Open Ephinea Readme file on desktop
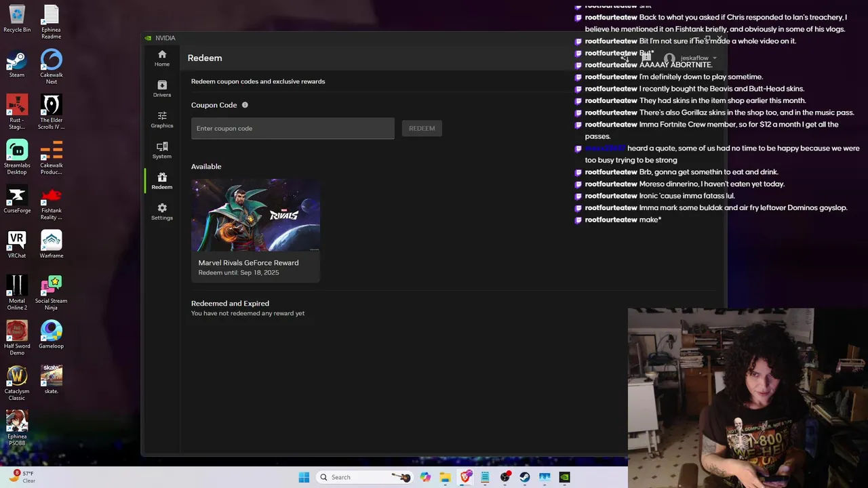This screenshot has height=488, width=868. click(51, 22)
